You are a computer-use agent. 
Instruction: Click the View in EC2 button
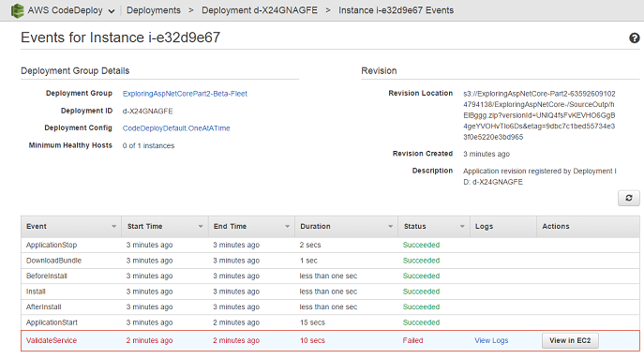click(x=570, y=340)
